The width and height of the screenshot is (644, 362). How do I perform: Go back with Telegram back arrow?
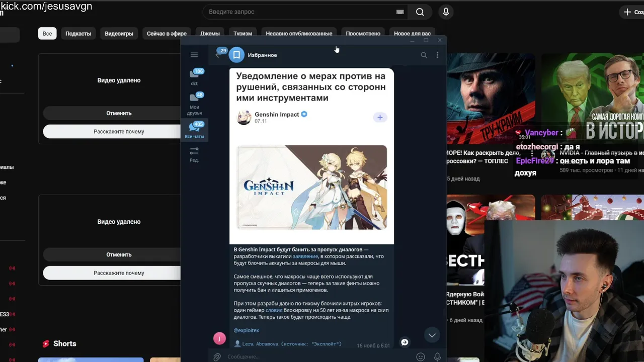tap(218, 55)
